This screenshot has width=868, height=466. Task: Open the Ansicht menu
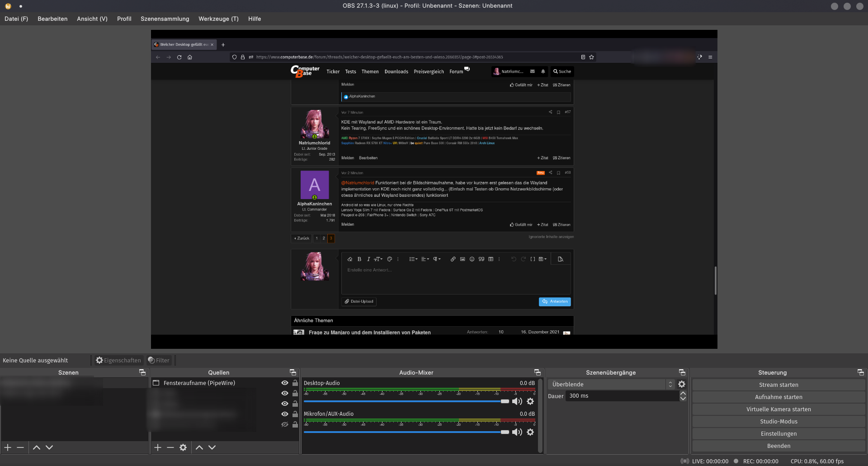[92, 19]
